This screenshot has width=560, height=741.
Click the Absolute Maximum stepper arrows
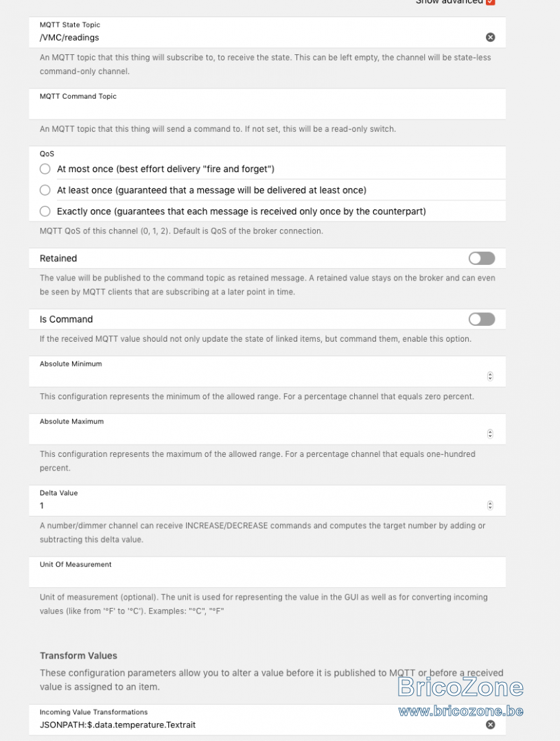[490, 434]
